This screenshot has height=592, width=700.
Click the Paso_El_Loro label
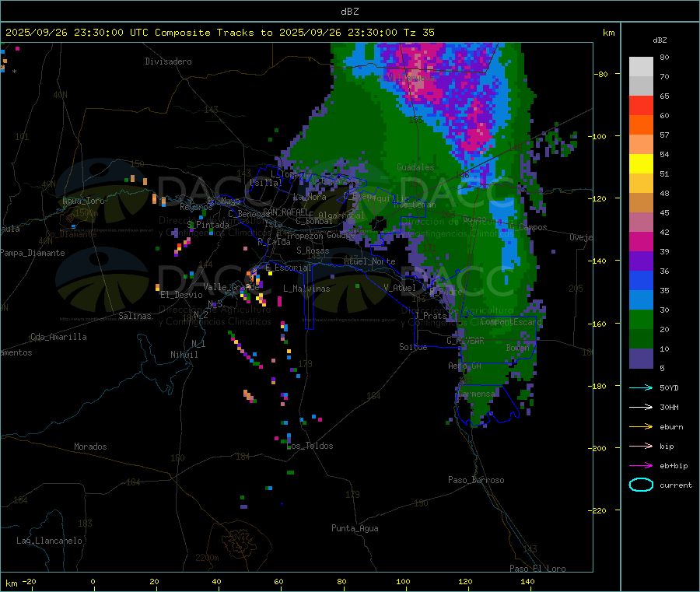point(537,569)
